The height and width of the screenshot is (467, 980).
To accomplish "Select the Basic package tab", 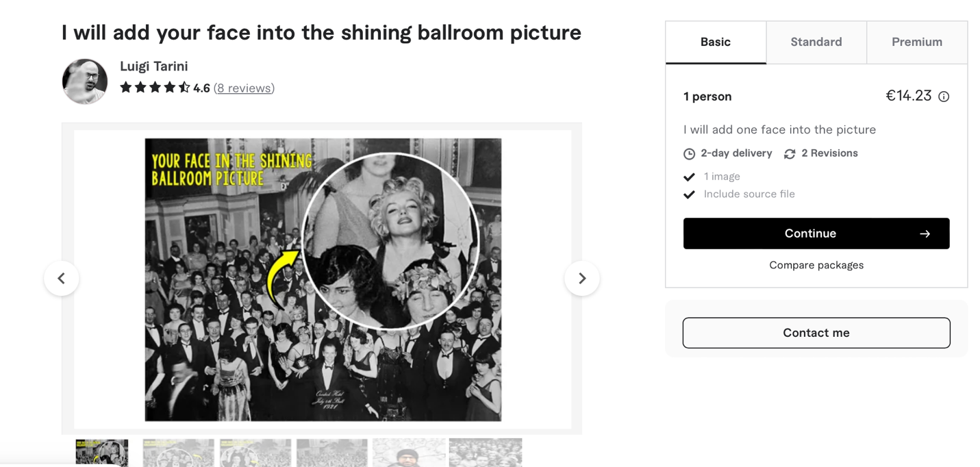I will tap(715, 42).
